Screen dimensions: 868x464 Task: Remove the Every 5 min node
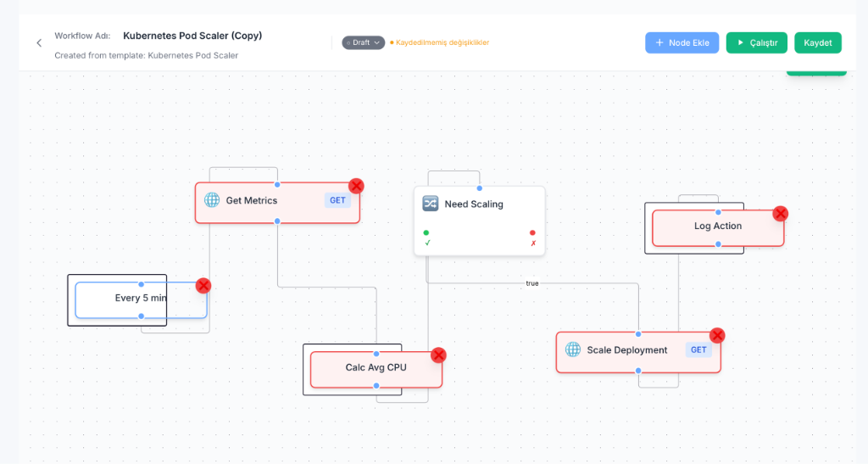203,286
